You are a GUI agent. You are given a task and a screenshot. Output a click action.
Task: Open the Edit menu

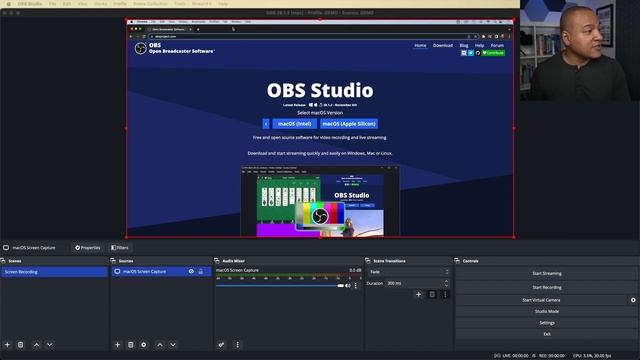coord(67,4)
